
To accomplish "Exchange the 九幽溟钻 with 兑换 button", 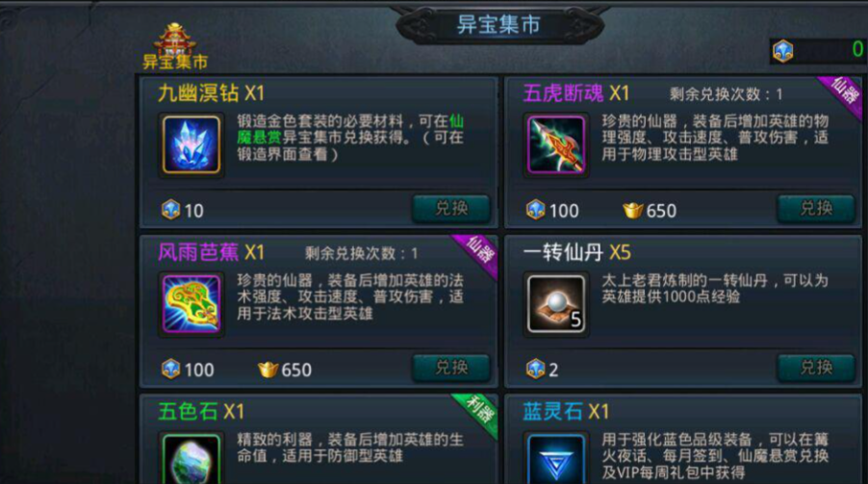I will (x=451, y=209).
